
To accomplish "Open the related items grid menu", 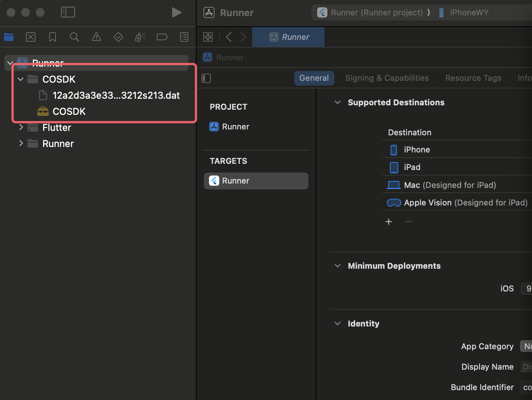I will pyautogui.click(x=208, y=37).
